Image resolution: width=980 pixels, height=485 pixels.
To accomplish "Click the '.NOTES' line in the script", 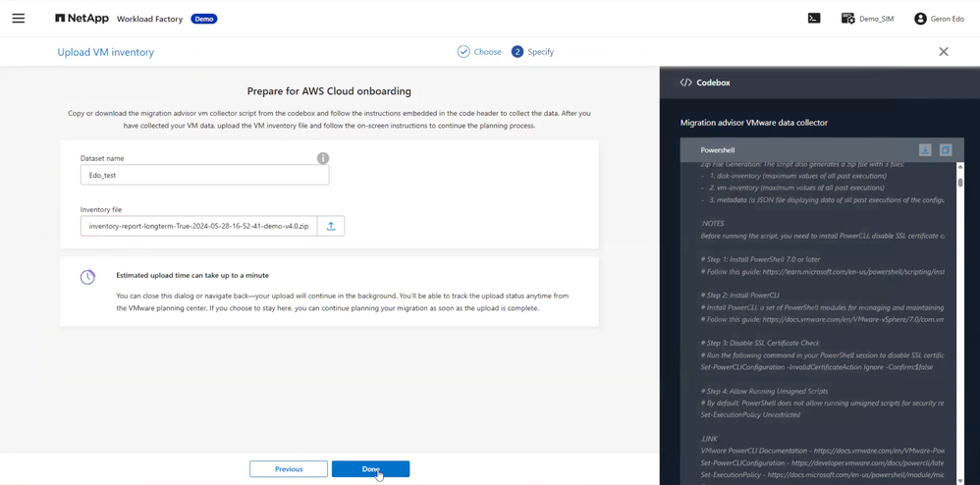I will (713, 223).
